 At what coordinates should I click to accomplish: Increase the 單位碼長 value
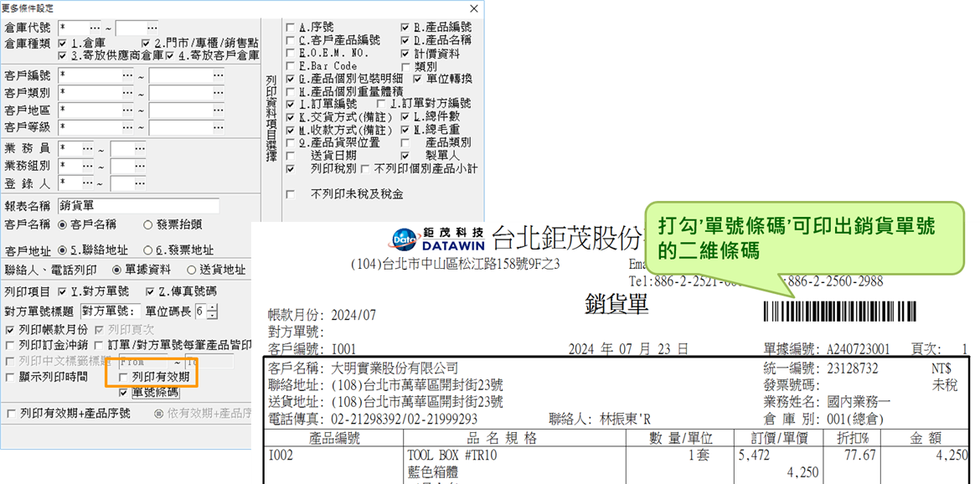(213, 308)
